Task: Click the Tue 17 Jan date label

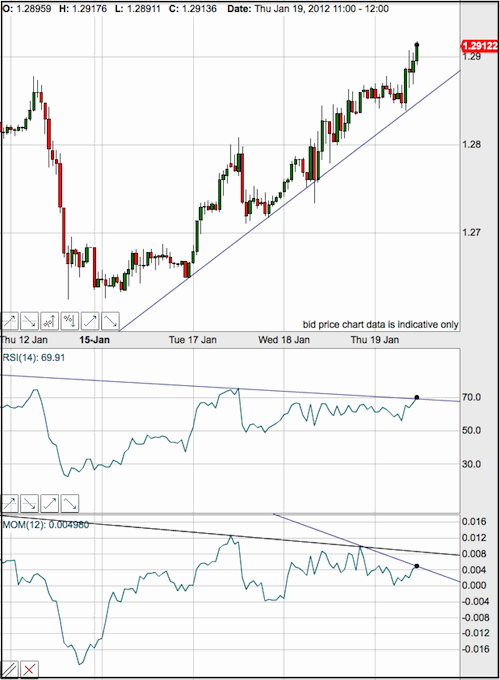Action: click(x=193, y=340)
